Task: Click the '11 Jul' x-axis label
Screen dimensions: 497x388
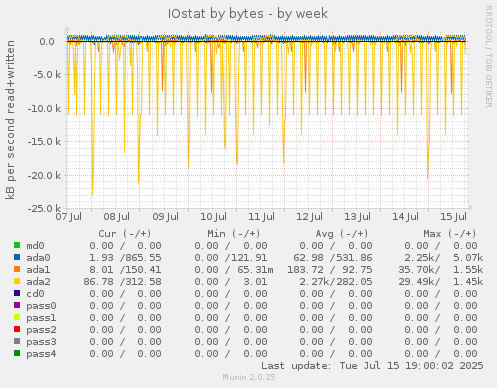Action: tap(261, 217)
